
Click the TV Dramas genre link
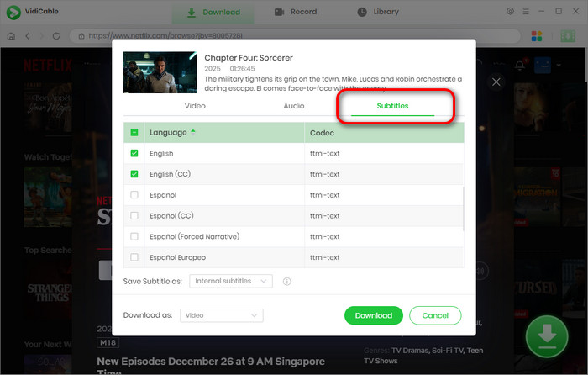click(410, 351)
